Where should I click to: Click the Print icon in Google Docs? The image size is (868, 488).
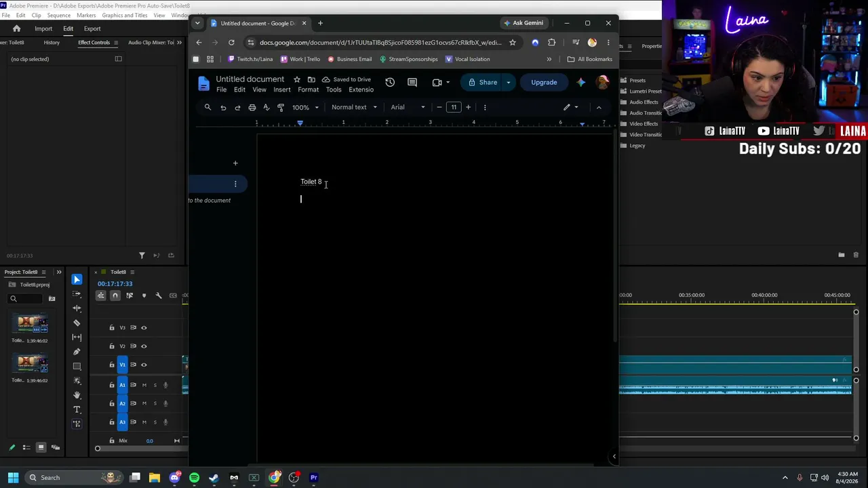click(x=252, y=107)
